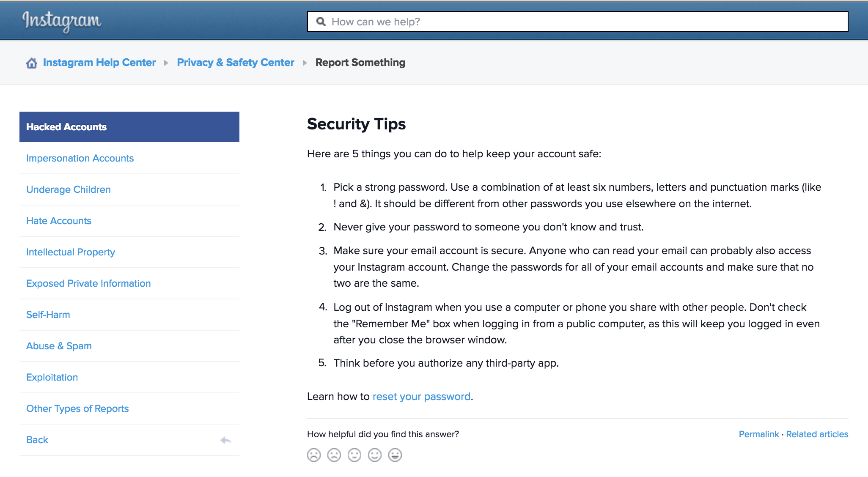Click the Back arrow icon in sidebar

point(227,441)
